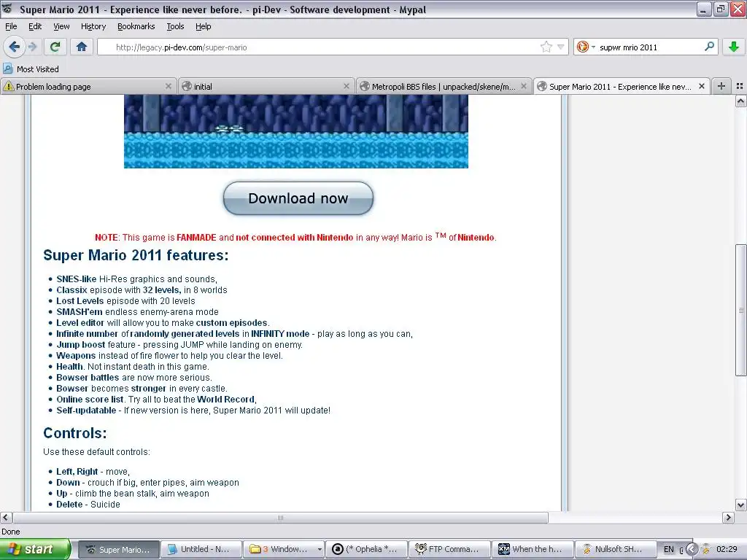Click the taskbar clock 02:29
This screenshot has height=560, width=747.
727,549
